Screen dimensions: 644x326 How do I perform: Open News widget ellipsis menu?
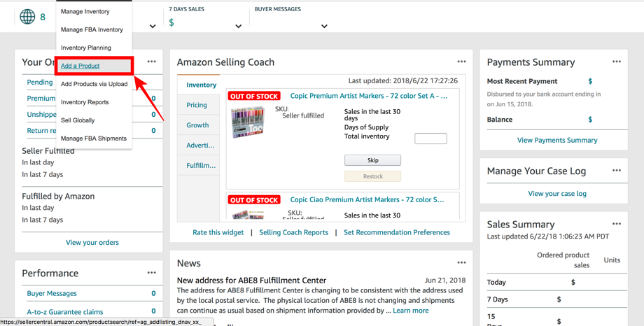coord(461,262)
